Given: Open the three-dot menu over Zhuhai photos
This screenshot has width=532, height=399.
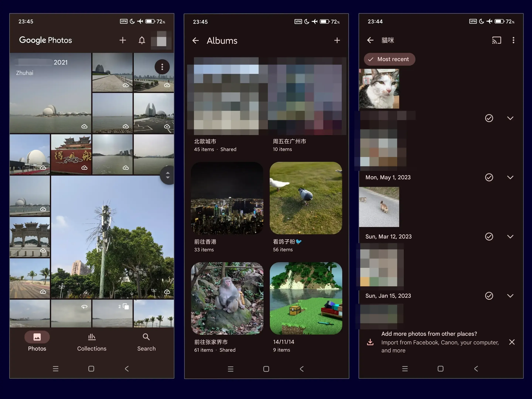Looking at the screenshot, I should [162, 67].
